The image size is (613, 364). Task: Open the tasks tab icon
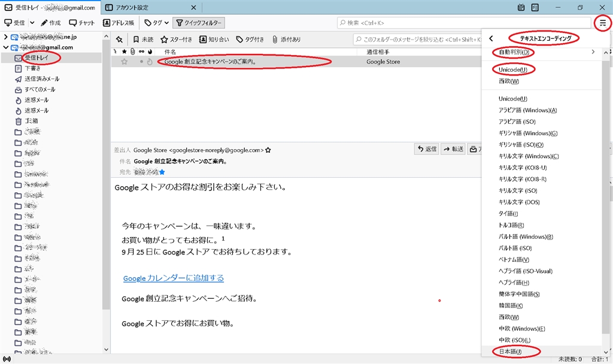click(x=535, y=7)
